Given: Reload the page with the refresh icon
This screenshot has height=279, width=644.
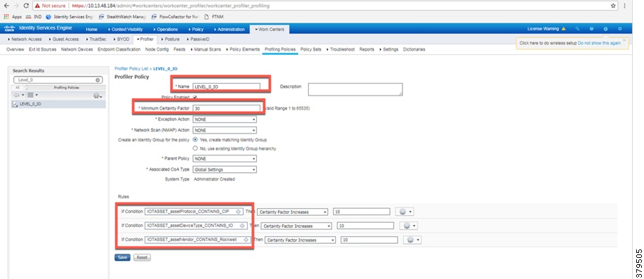Looking at the screenshot, I should tap(26, 6).
